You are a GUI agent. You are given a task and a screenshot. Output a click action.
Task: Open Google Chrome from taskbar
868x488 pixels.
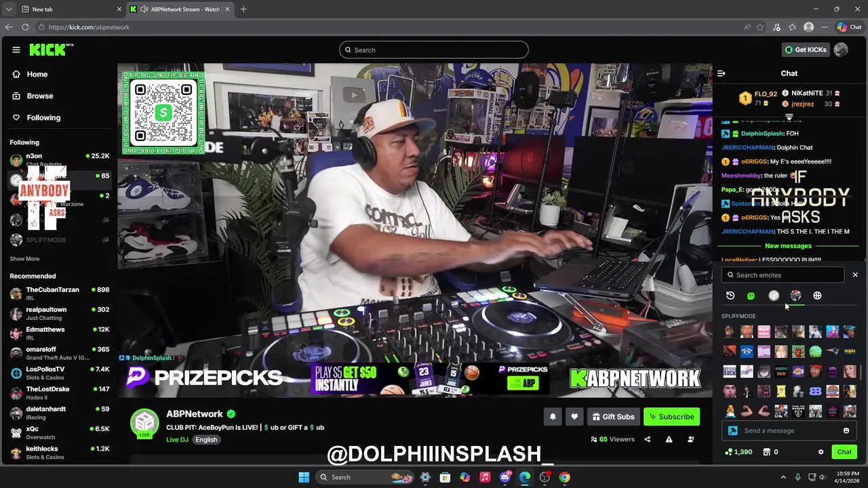point(565,477)
